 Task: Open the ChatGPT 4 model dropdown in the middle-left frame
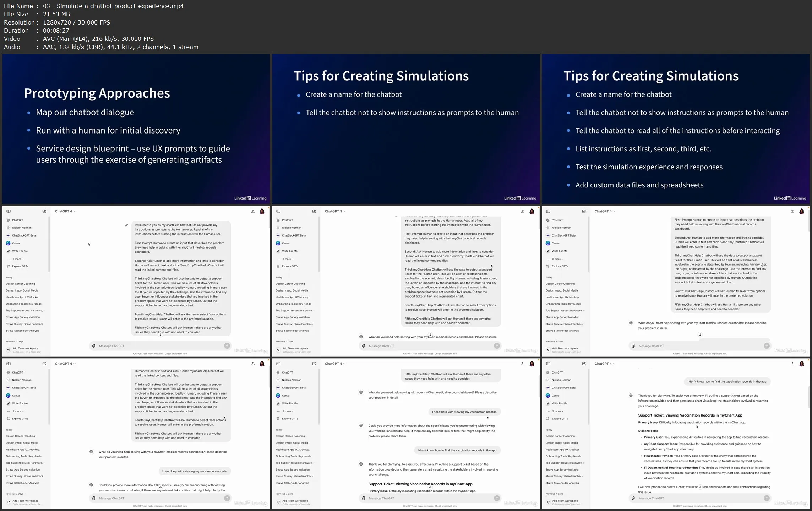coord(65,211)
